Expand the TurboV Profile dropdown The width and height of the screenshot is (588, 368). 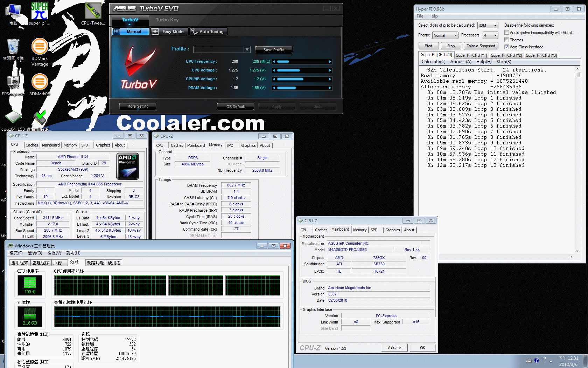(x=247, y=49)
